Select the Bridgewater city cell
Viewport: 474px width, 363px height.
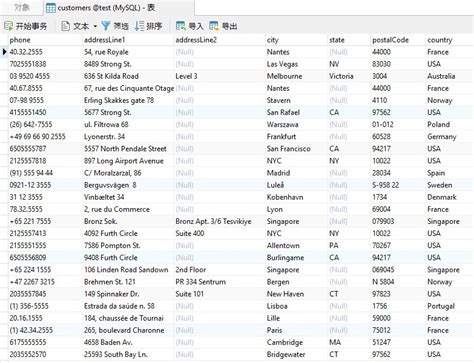[x=296, y=354]
